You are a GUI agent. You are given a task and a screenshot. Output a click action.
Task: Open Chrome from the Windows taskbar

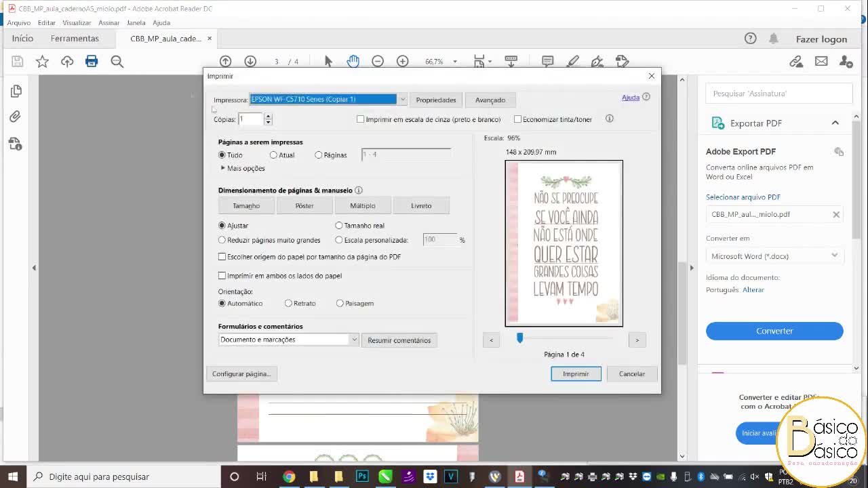pos(289,476)
